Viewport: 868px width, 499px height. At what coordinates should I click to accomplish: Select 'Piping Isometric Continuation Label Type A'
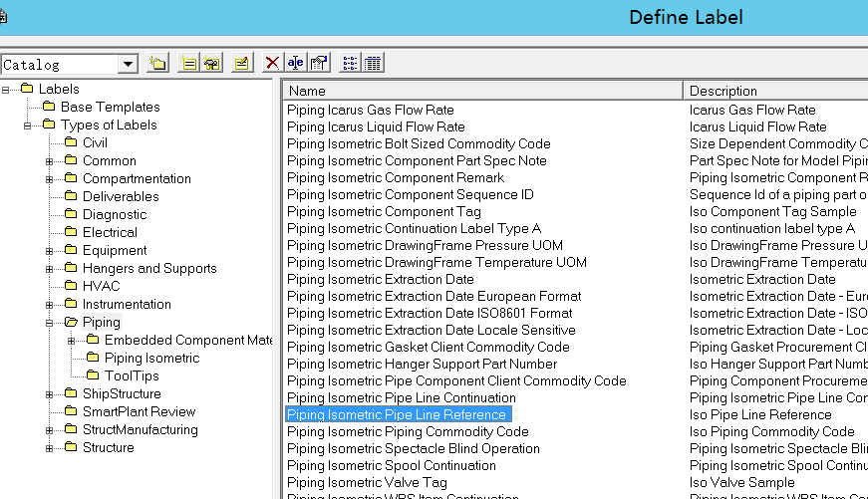pos(415,228)
